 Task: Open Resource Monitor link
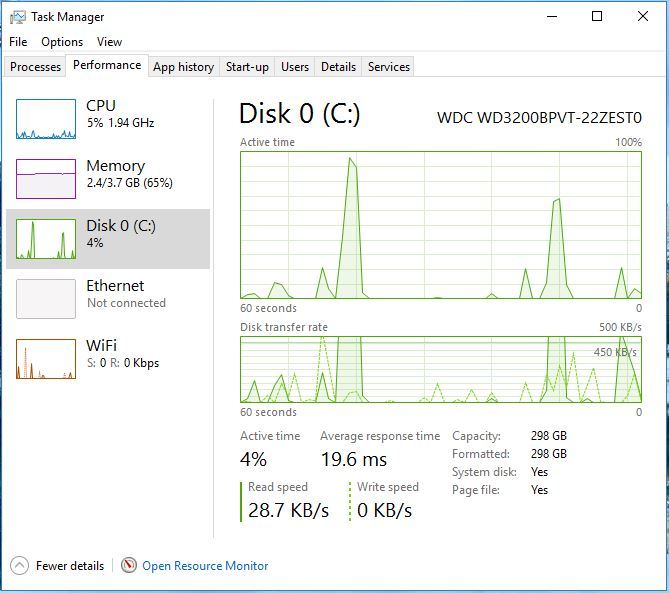[205, 566]
